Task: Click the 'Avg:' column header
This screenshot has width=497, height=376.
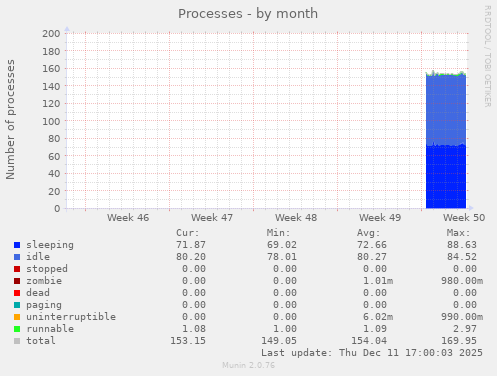Action: pyautogui.click(x=369, y=233)
